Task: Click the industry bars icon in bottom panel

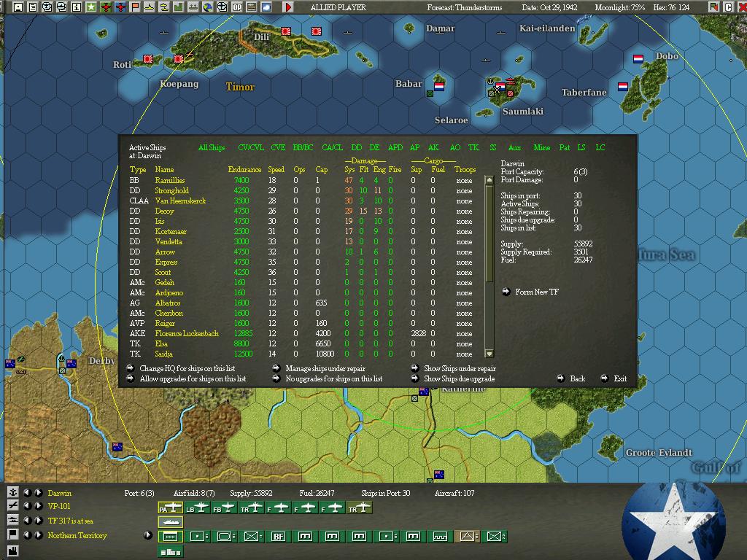Action: [171, 551]
